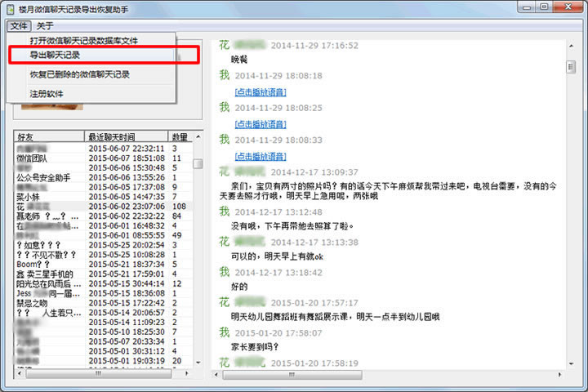
Task: Select Boom?? contact row
Action: tap(104, 264)
